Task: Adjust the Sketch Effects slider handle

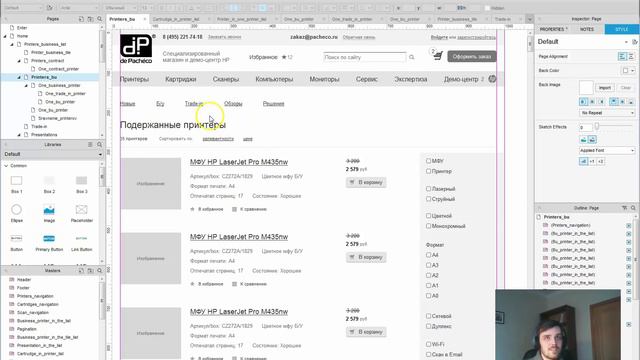Action: click(x=597, y=127)
